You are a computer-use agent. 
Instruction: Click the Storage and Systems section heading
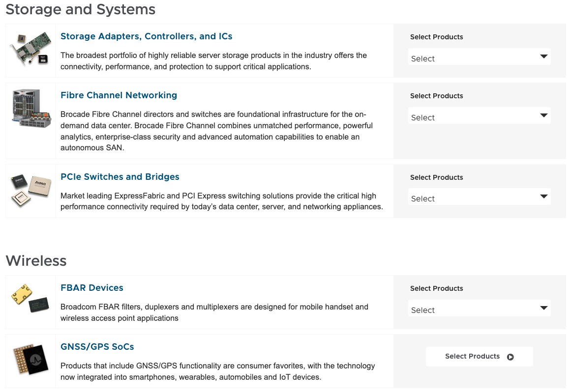point(81,9)
